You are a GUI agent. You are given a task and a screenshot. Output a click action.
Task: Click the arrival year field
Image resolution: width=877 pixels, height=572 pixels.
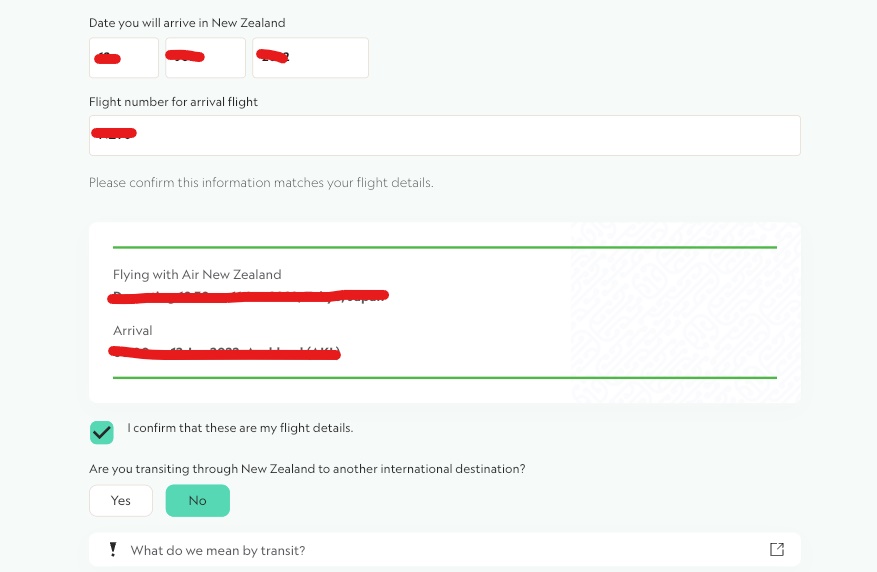pyautogui.click(x=311, y=58)
